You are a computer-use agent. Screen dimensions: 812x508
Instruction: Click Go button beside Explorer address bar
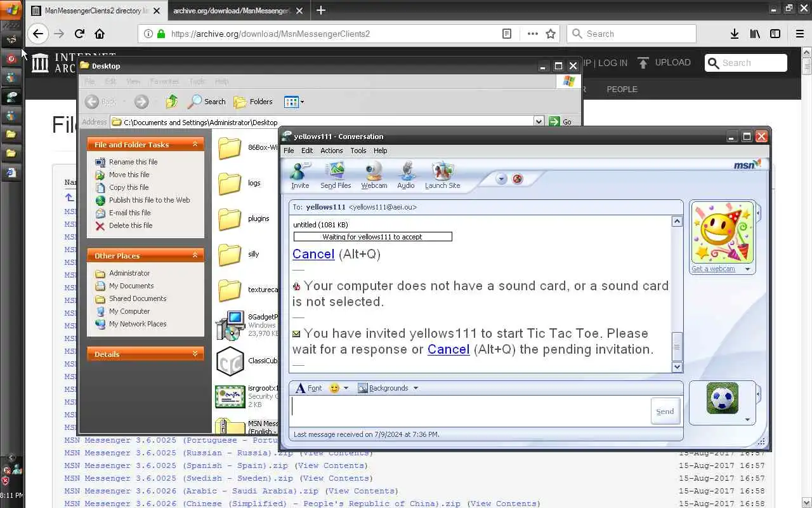pyautogui.click(x=561, y=122)
